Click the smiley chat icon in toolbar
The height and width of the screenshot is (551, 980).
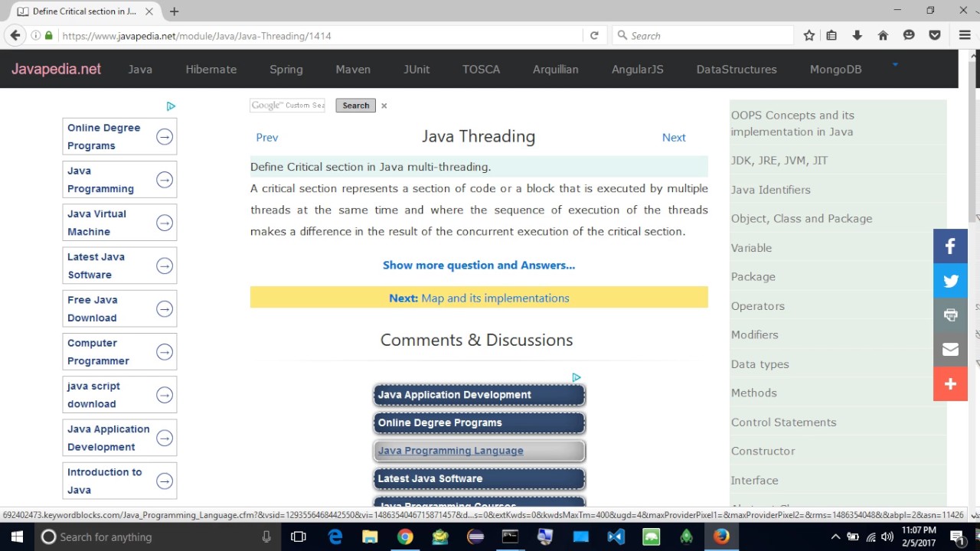(909, 35)
